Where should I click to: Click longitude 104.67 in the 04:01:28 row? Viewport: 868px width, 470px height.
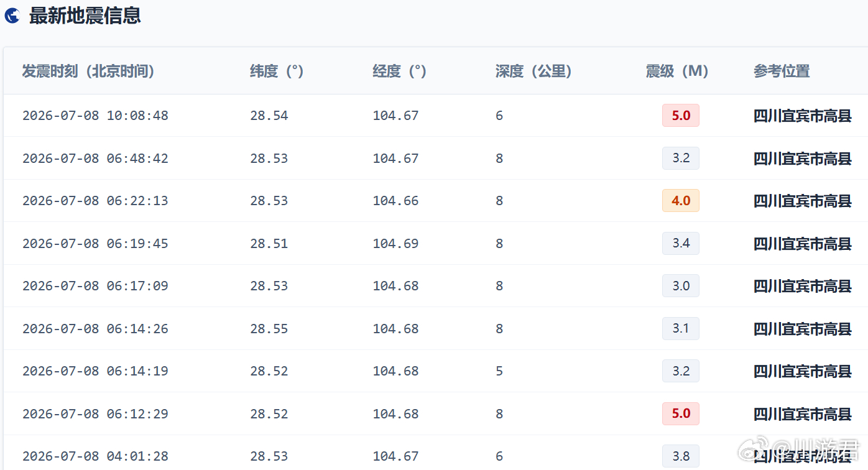point(395,456)
